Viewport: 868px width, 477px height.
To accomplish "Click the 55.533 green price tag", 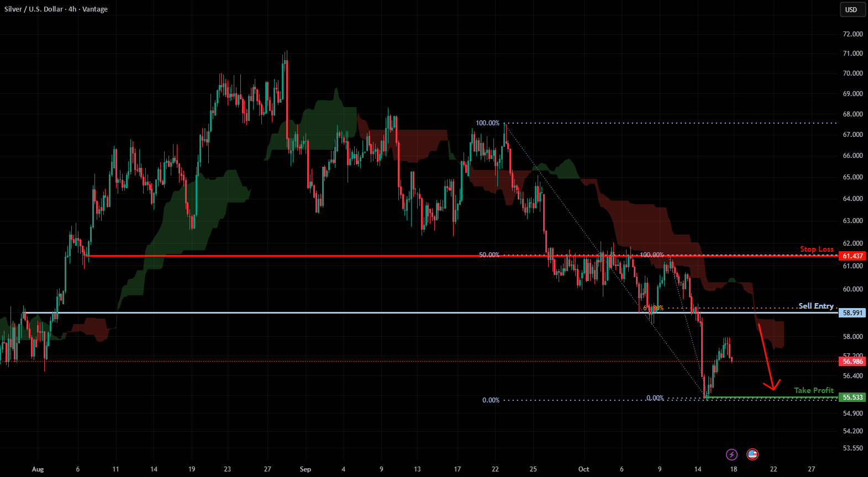I will point(852,397).
